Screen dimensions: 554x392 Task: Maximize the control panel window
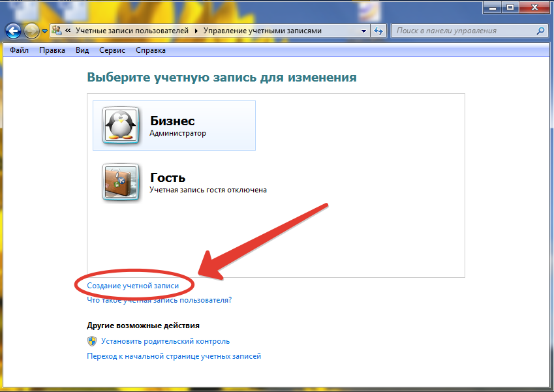tap(510, 7)
